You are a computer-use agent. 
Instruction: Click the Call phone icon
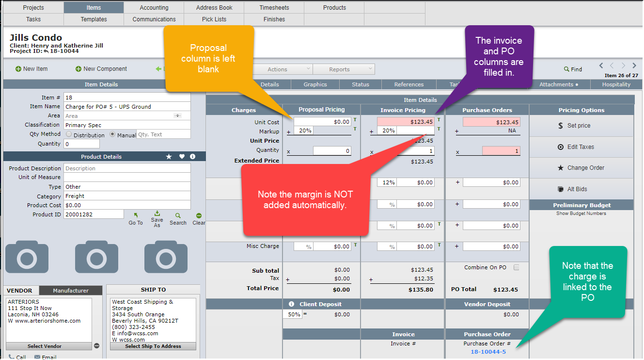point(12,357)
